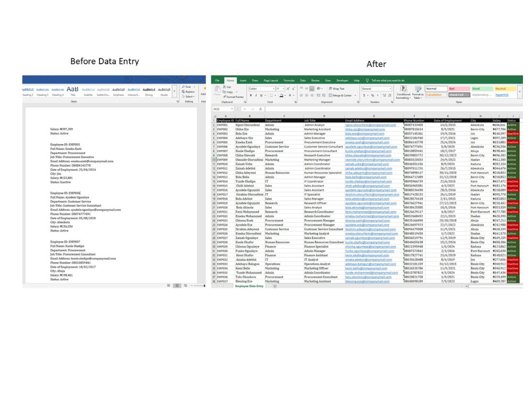532x399 pixels.
Task: Click Merge & Center button
Action: tap(340, 95)
